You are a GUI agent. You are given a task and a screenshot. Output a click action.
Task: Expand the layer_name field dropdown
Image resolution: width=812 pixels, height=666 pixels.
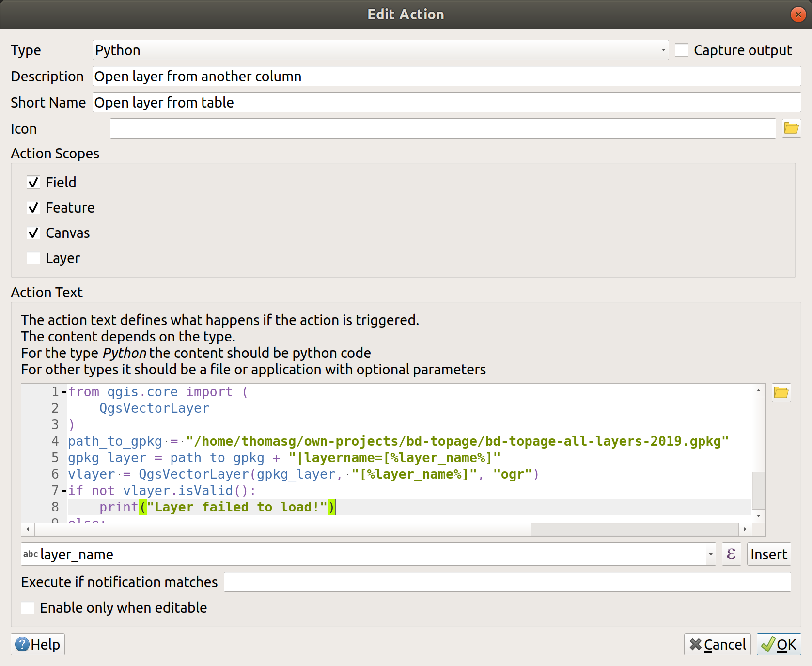click(711, 554)
